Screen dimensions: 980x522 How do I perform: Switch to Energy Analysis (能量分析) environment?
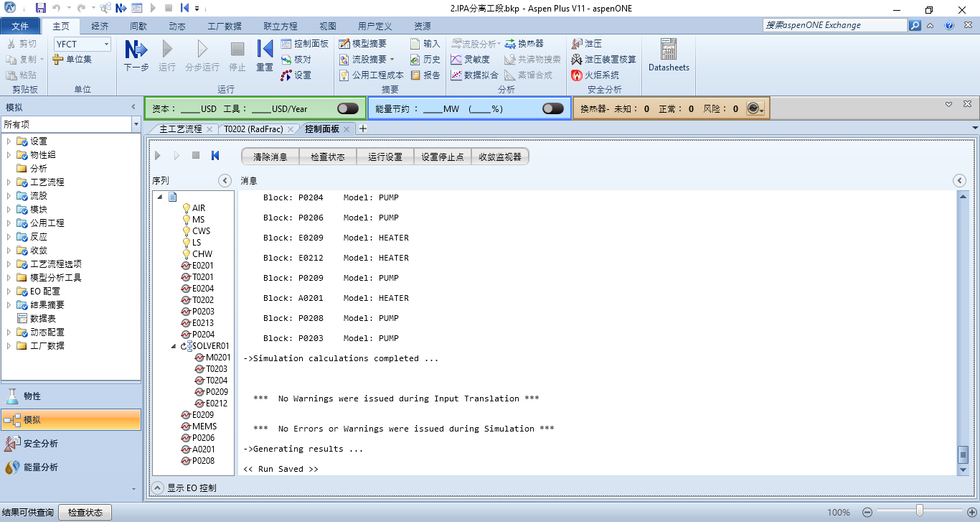tap(71, 467)
